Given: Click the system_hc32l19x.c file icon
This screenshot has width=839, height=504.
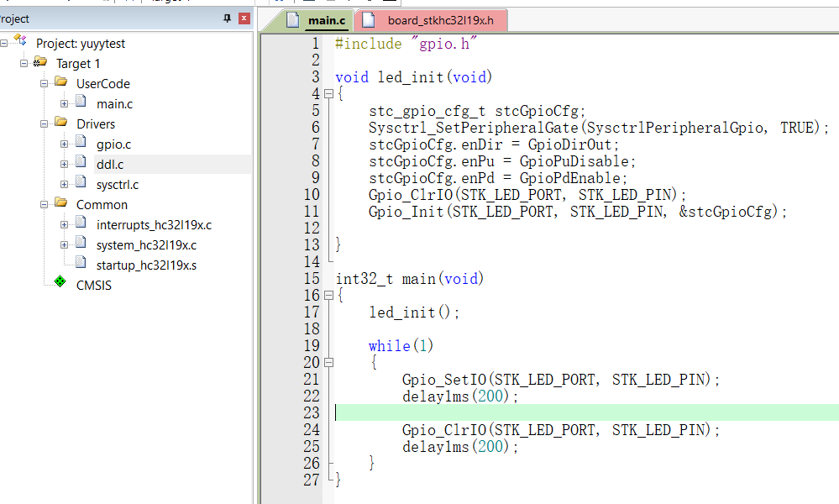Looking at the screenshot, I should tap(81, 242).
